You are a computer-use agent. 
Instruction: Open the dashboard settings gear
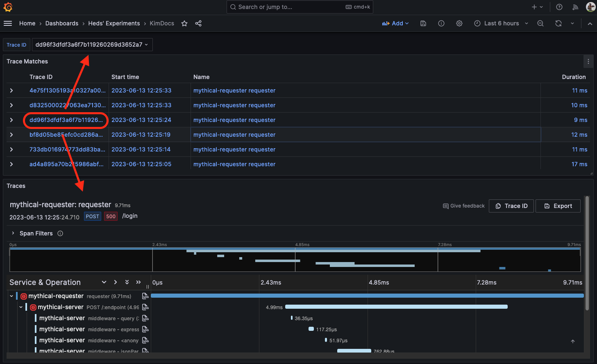[x=459, y=23]
